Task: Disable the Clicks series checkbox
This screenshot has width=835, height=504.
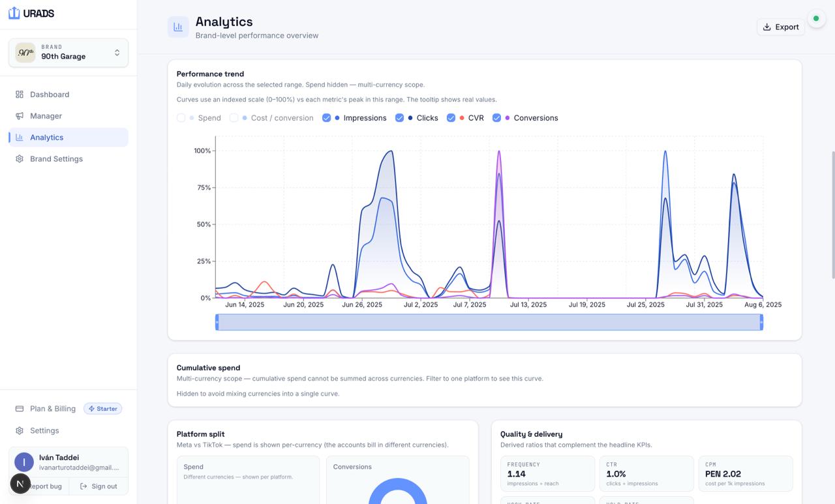Action: 400,118
